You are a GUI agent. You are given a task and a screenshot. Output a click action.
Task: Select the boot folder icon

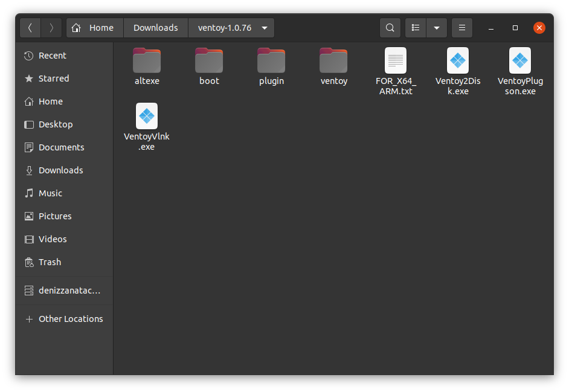(209, 60)
